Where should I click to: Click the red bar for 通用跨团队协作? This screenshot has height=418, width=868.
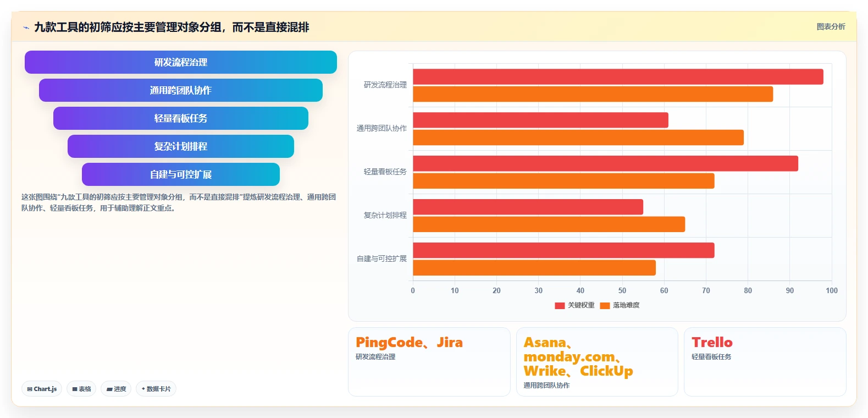[540, 120]
